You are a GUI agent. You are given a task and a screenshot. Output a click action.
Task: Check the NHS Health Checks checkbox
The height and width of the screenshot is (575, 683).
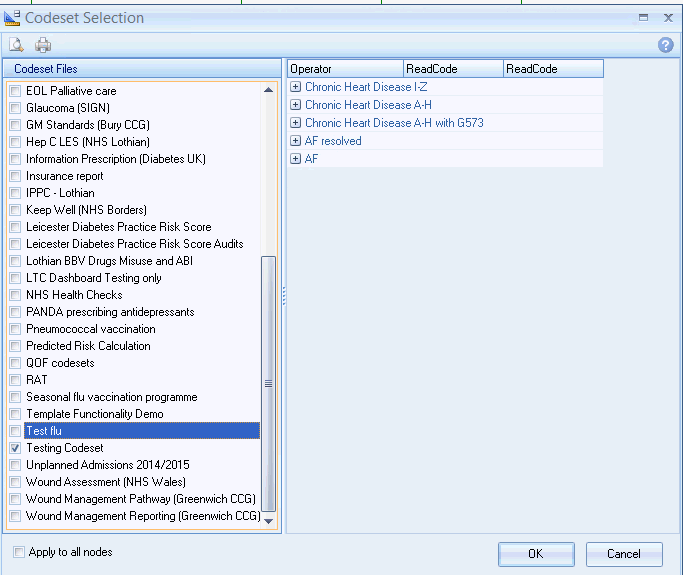[15, 295]
